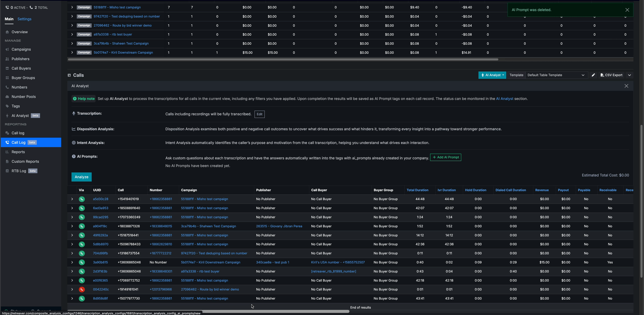Open the CSV Export options chevron
The height and width of the screenshot is (315, 644).
[x=629, y=75]
